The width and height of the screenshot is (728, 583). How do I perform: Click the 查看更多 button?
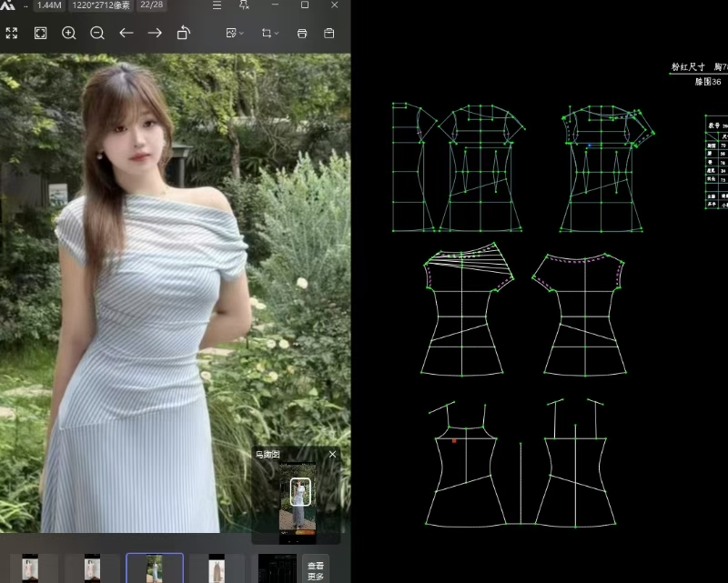[315, 570]
